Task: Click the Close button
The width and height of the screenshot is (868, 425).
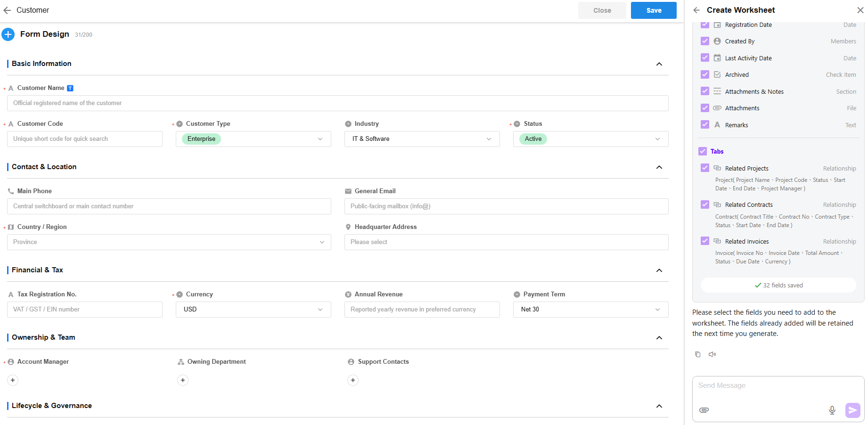Action: point(602,10)
